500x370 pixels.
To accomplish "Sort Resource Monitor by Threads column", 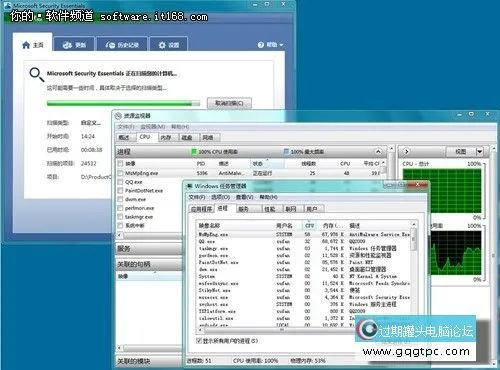I will coord(308,164).
